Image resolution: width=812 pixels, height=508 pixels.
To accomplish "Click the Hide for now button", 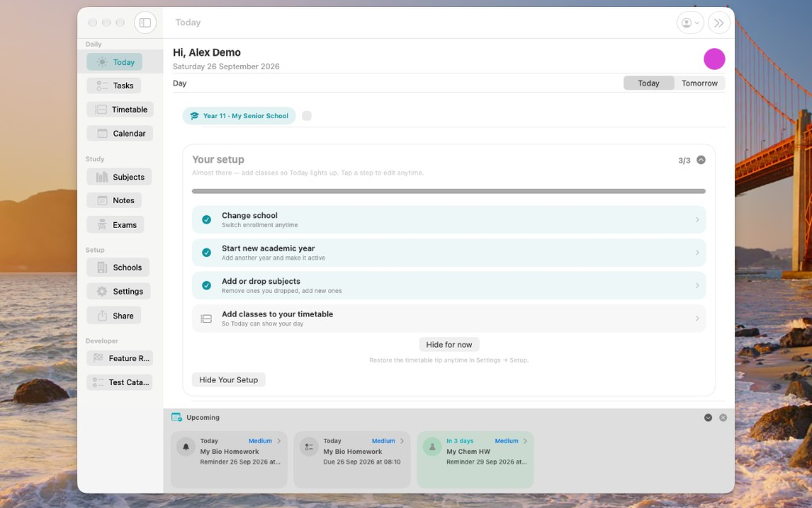I will pos(449,345).
